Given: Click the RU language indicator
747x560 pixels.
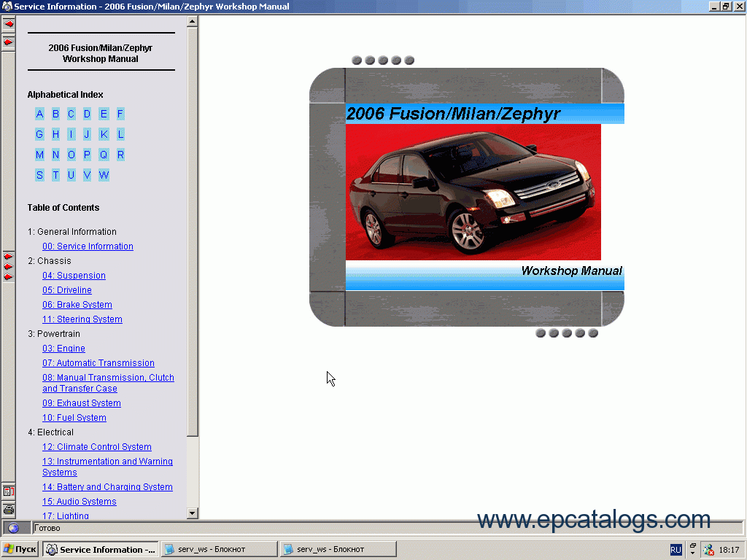Looking at the screenshot, I should click(x=676, y=550).
